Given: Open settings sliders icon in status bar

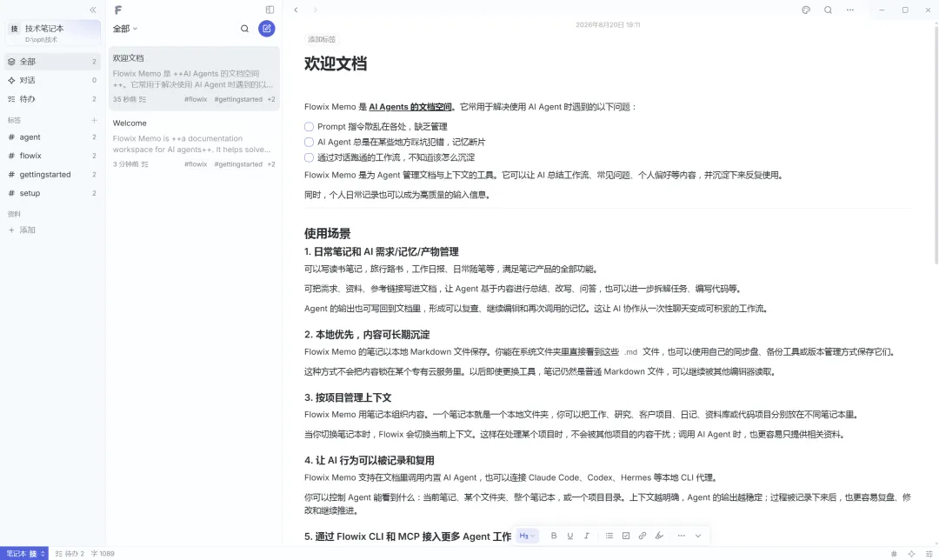Looking at the screenshot, I should pyautogui.click(x=929, y=554).
